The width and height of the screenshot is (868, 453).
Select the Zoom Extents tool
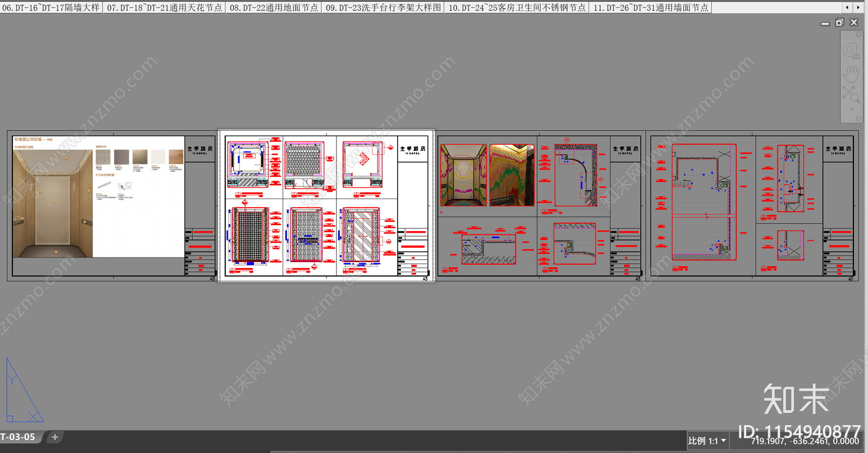click(x=851, y=94)
